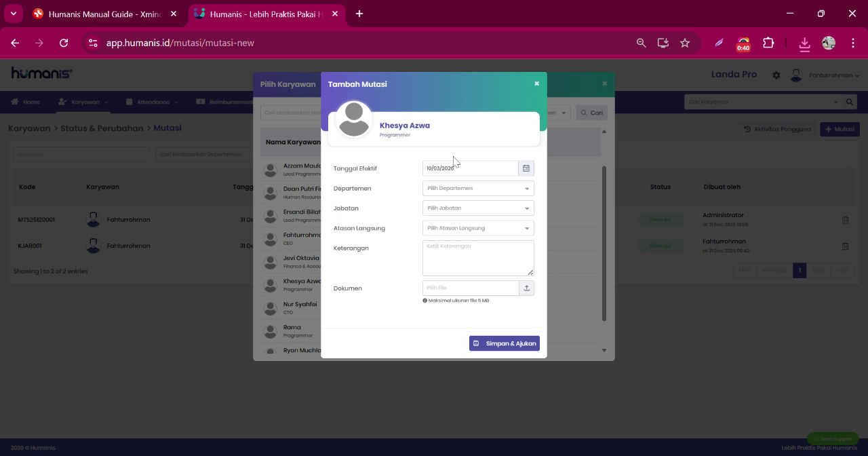Select Rama Programmer in the employee list
Viewport: 868px width, 456px height.
(x=292, y=331)
